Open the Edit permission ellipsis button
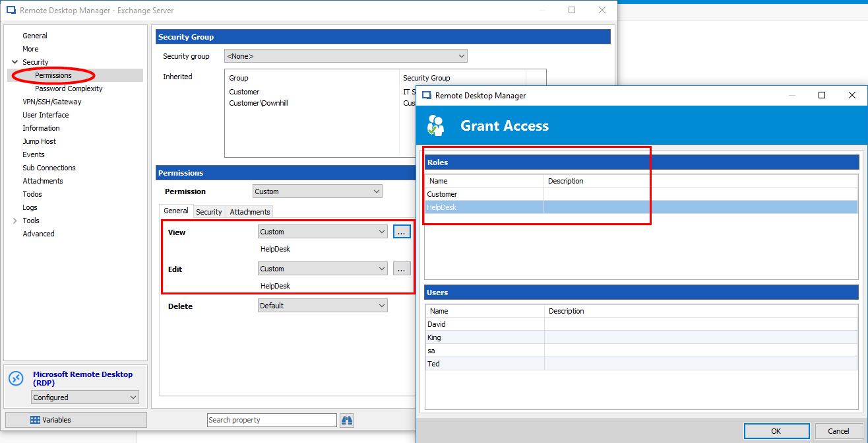 click(x=402, y=269)
